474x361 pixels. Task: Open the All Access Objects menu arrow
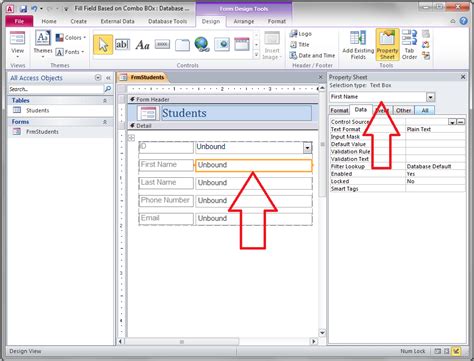[98, 78]
